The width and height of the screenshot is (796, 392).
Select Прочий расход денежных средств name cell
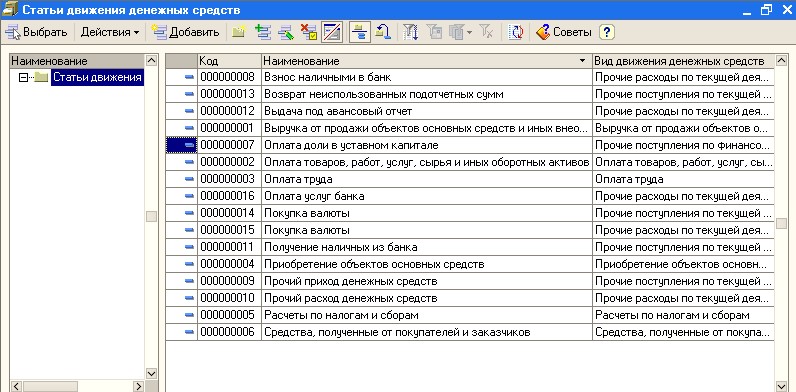pos(426,298)
